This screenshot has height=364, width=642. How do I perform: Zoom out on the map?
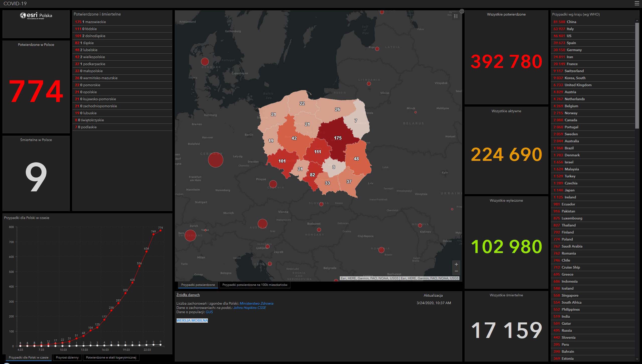pos(456,271)
